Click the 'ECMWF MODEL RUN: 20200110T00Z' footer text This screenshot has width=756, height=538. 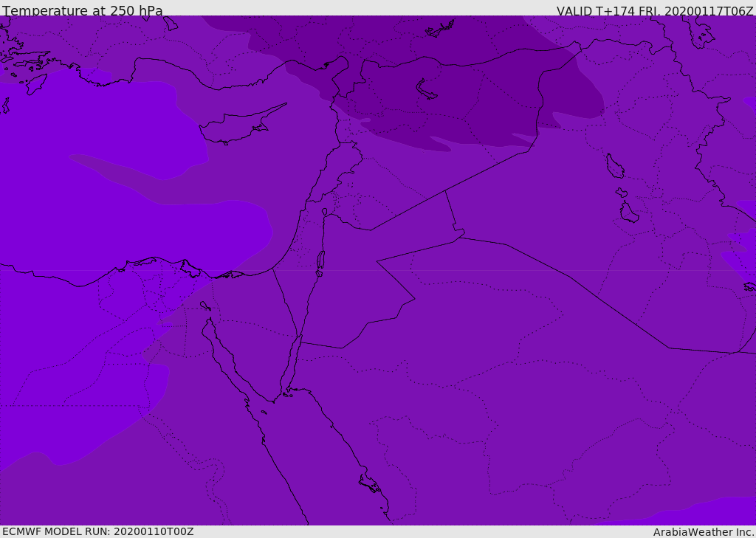(98, 531)
